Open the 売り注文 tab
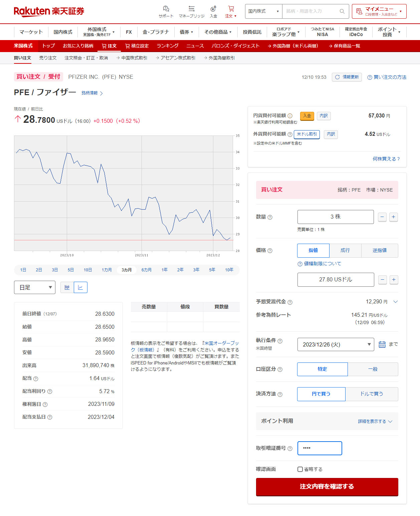Screen dimensions: 420x516 (48, 58)
